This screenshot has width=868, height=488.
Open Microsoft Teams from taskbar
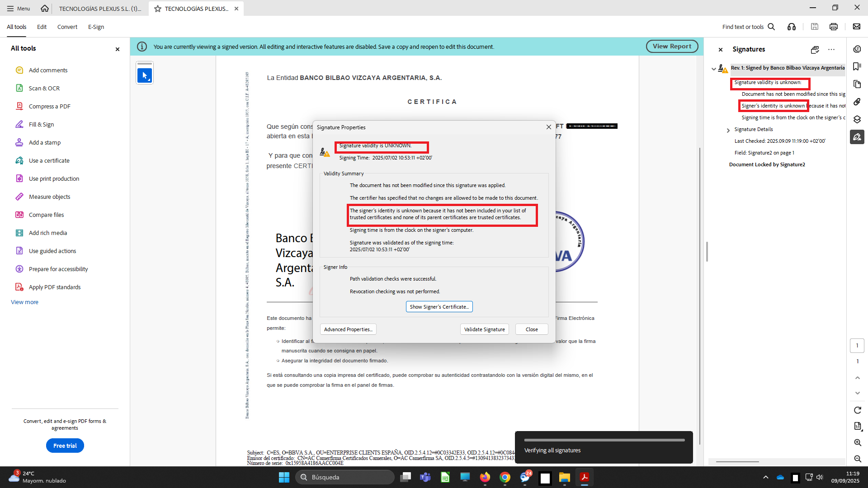[x=425, y=477]
